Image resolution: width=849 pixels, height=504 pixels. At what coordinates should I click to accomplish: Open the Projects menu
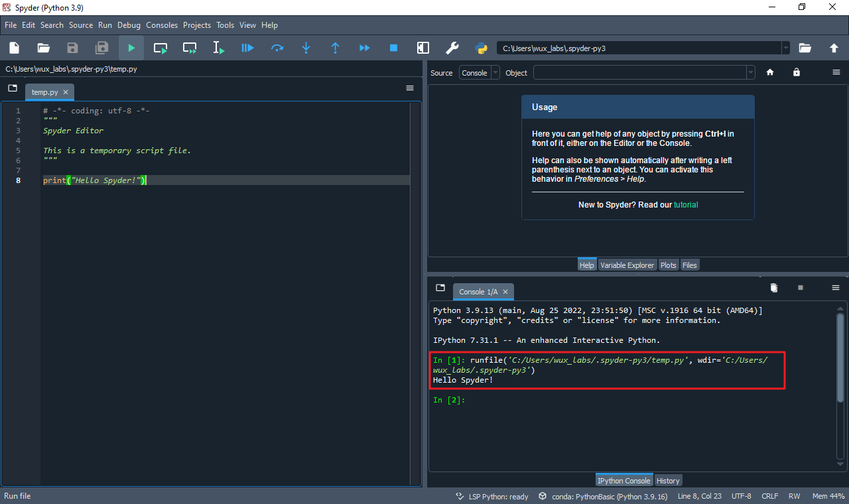(197, 25)
